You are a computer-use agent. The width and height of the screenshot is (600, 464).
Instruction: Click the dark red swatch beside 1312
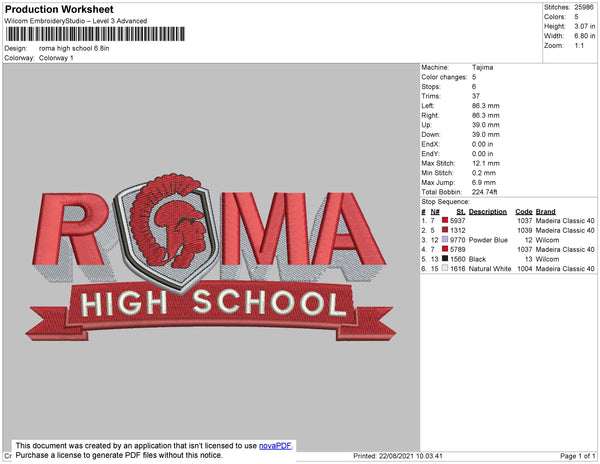[x=445, y=230]
